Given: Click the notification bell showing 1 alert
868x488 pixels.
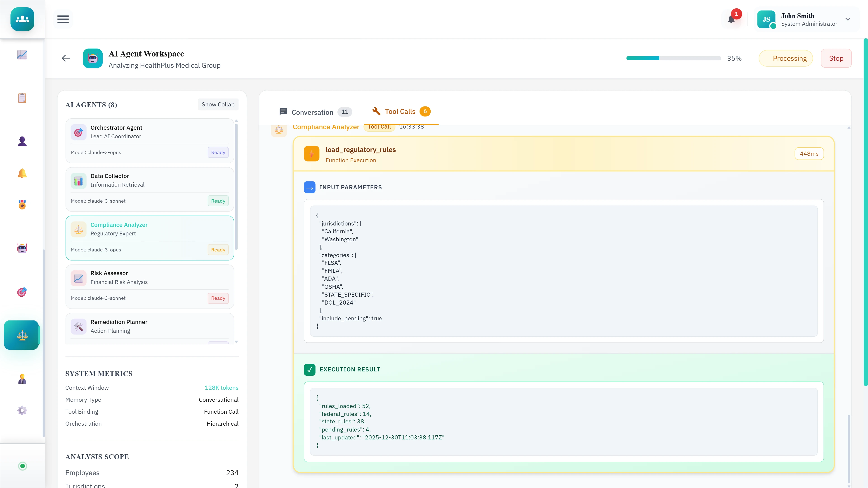Looking at the screenshot, I should (731, 19).
